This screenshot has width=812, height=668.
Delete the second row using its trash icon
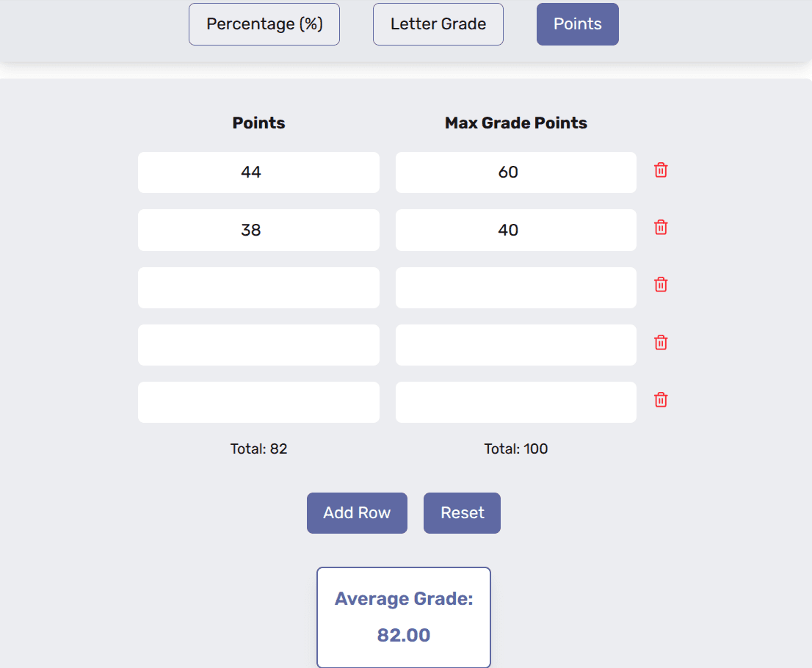[x=660, y=228]
